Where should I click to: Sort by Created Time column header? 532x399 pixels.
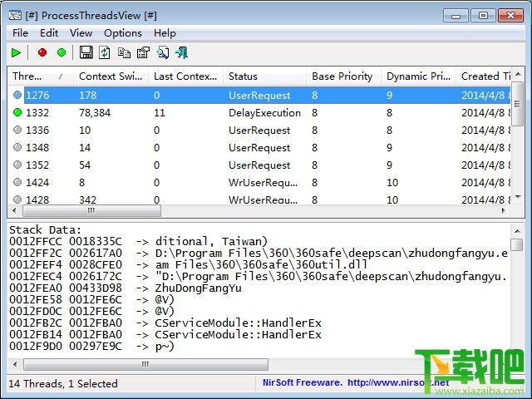click(483, 76)
